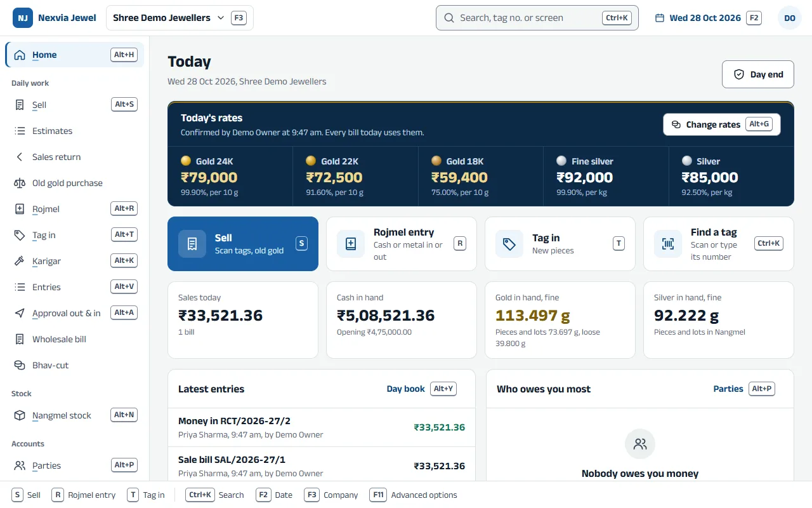Click the Gold 24K ₹79,000 rate

230,177
